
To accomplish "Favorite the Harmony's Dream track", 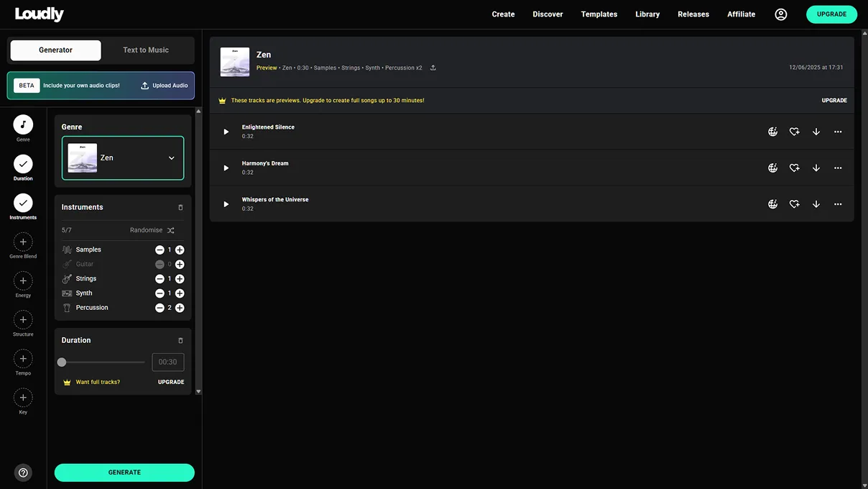I will click(x=795, y=168).
